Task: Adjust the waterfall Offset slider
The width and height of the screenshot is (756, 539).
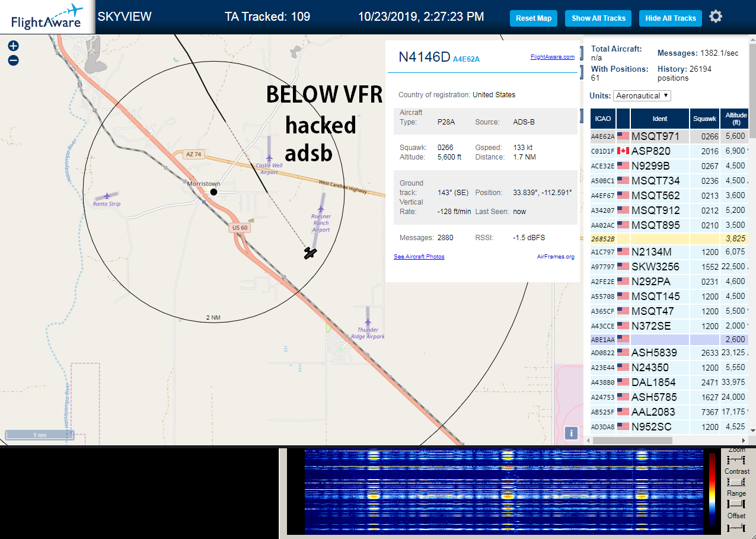Action: [x=736, y=527]
